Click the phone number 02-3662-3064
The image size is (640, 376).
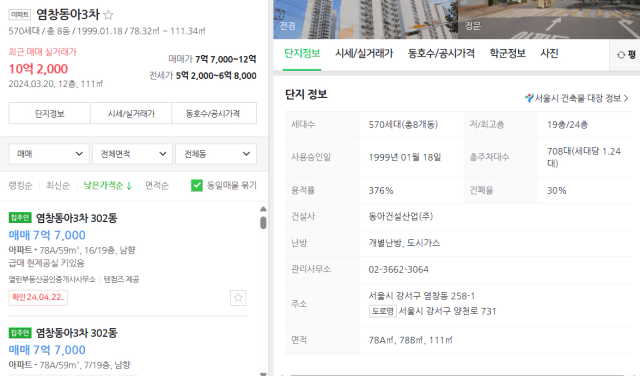398,269
